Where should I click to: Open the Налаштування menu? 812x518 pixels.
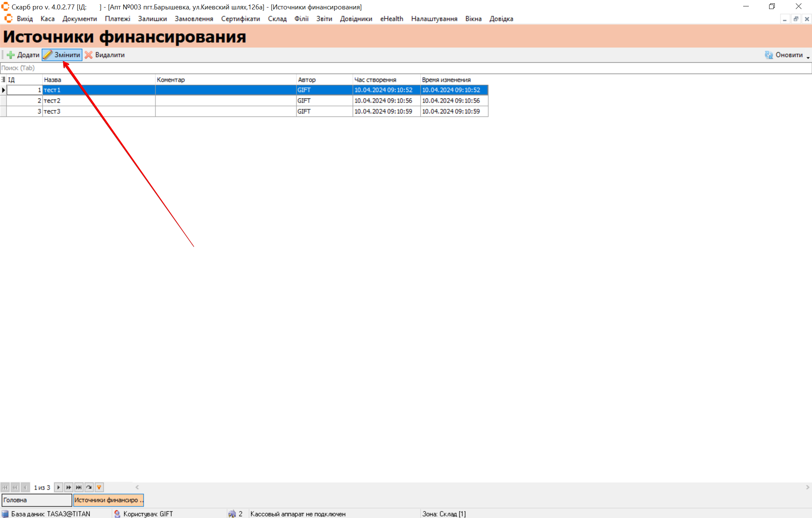(x=434, y=19)
